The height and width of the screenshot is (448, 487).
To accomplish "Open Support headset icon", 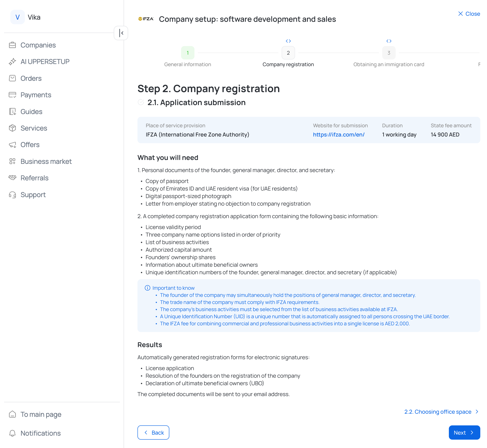I will (12, 195).
